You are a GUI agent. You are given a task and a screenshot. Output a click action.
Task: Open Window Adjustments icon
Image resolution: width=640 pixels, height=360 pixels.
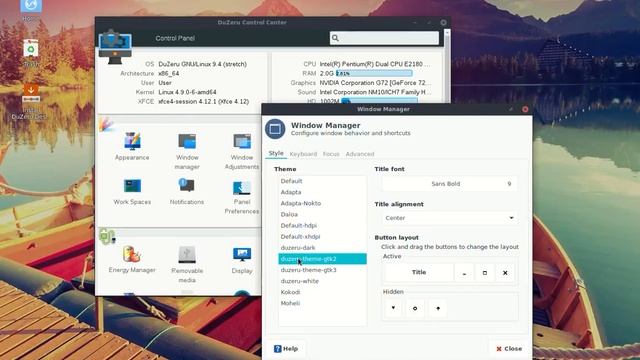click(242, 151)
